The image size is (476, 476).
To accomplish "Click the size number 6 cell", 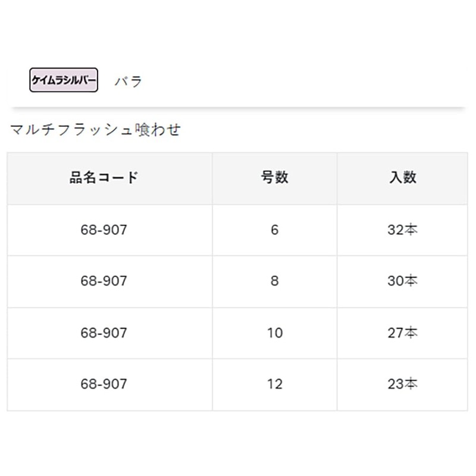I will pyautogui.click(x=274, y=230).
